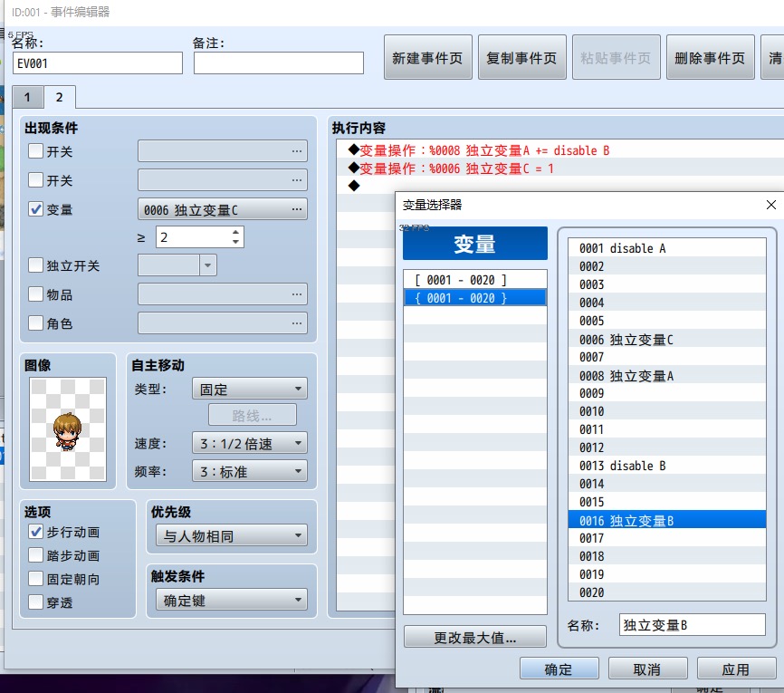Click the 备注 note field

(x=279, y=63)
